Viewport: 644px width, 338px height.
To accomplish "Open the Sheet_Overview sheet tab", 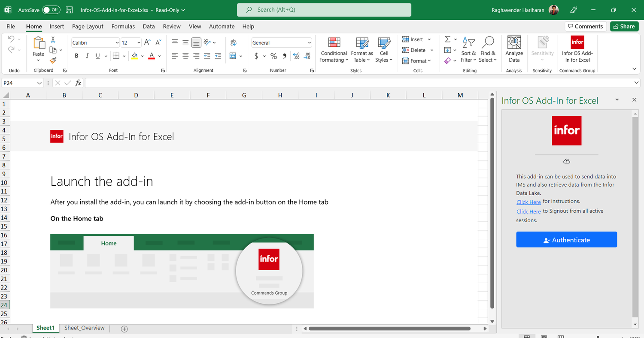I will 84,328.
